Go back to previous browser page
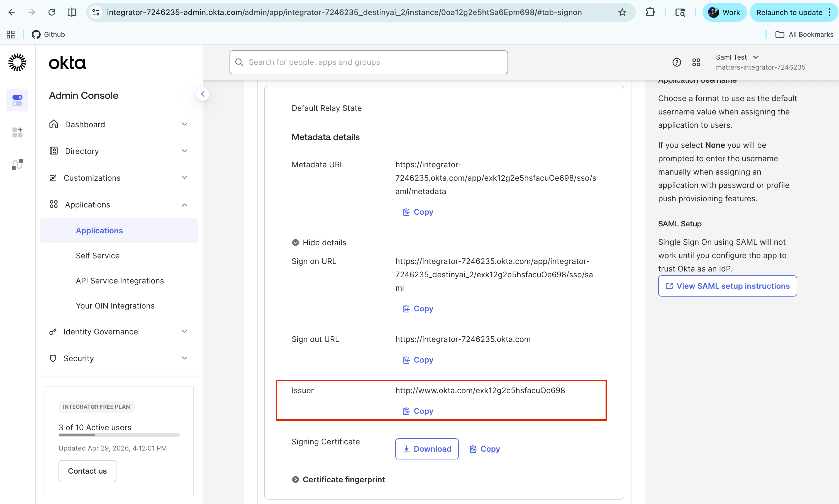The image size is (839, 504). tap(12, 13)
